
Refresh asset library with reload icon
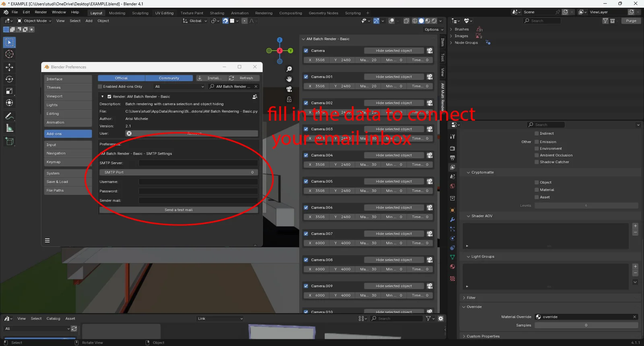[x=74, y=329]
